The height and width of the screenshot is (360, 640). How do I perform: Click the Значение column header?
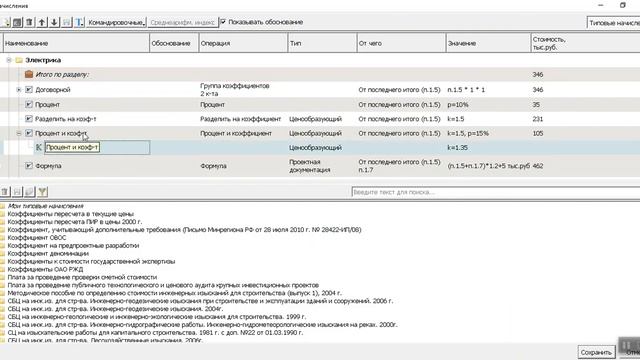pos(488,43)
